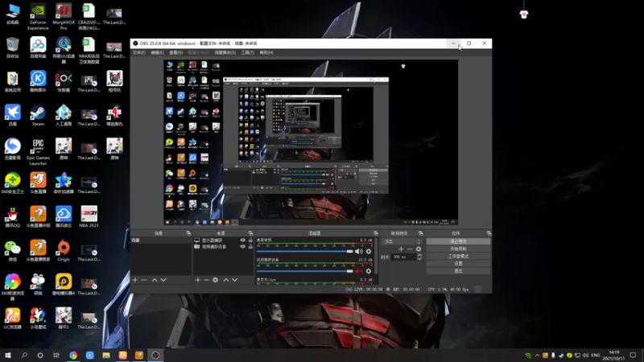644x362 pixels.
Task: Toggle visibility eye of video capture device source
Action: (243, 247)
